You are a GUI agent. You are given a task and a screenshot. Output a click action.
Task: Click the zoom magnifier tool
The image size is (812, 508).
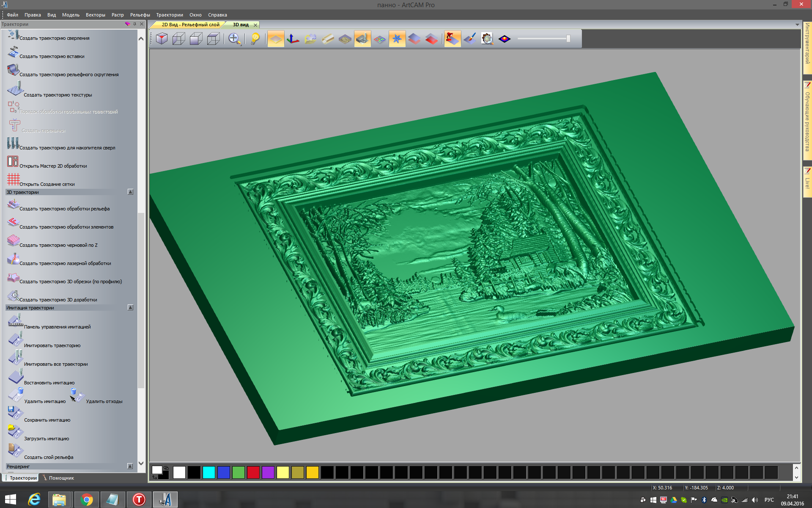pos(234,39)
